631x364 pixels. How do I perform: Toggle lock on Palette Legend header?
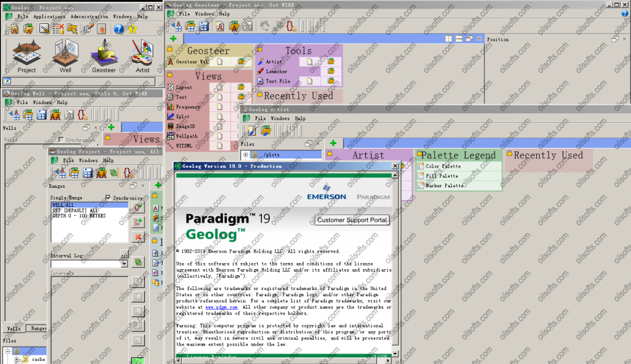click(x=419, y=154)
